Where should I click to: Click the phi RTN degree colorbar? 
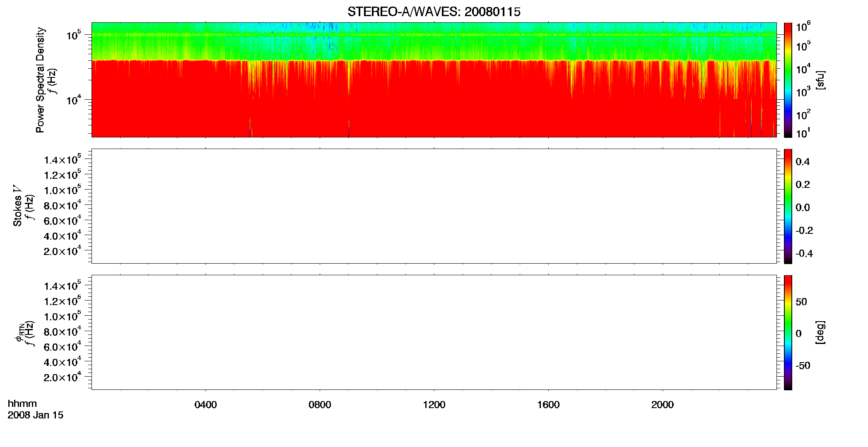(x=788, y=332)
